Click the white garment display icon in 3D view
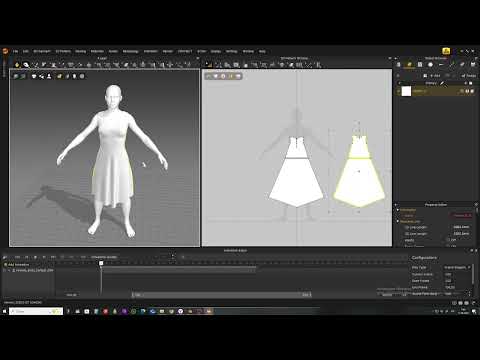The width and height of the screenshot is (480, 360). point(34,76)
